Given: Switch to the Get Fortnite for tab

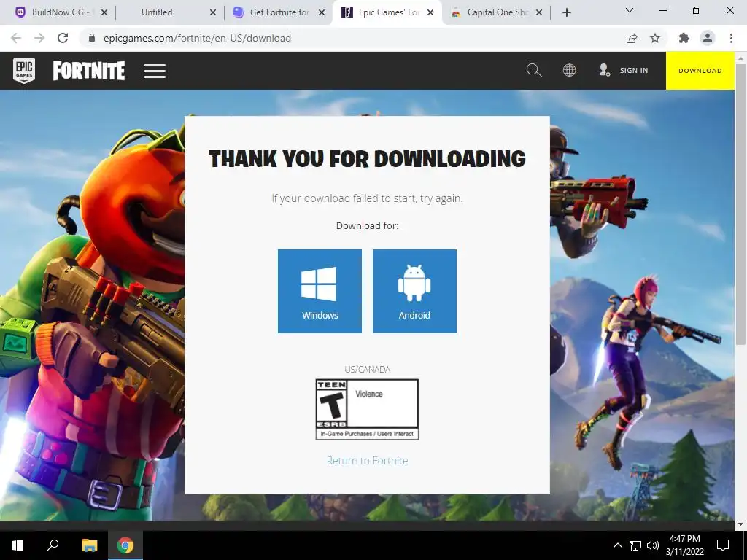Looking at the screenshot, I should pyautogui.click(x=279, y=12).
